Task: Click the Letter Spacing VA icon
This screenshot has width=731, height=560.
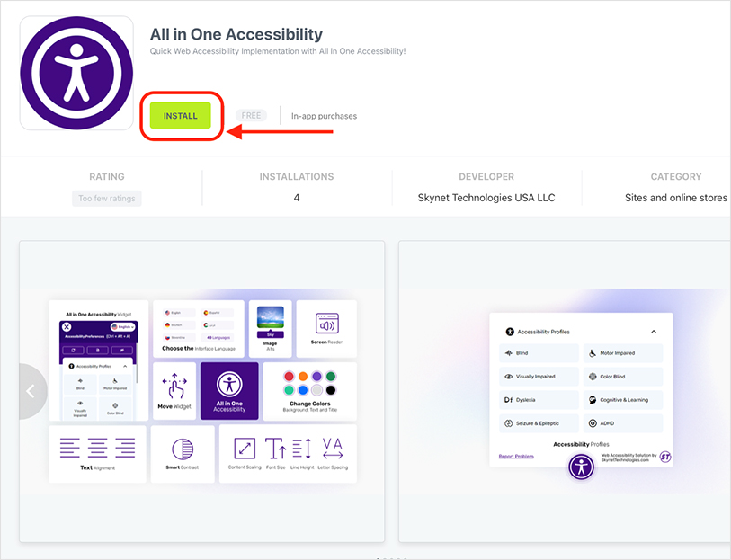Action: [x=333, y=447]
